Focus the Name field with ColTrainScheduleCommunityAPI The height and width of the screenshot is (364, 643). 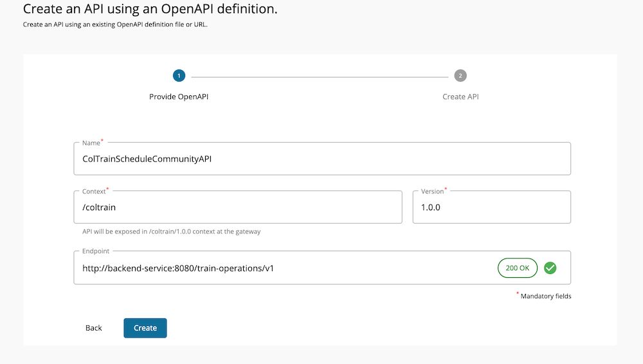click(x=321, y=159)
